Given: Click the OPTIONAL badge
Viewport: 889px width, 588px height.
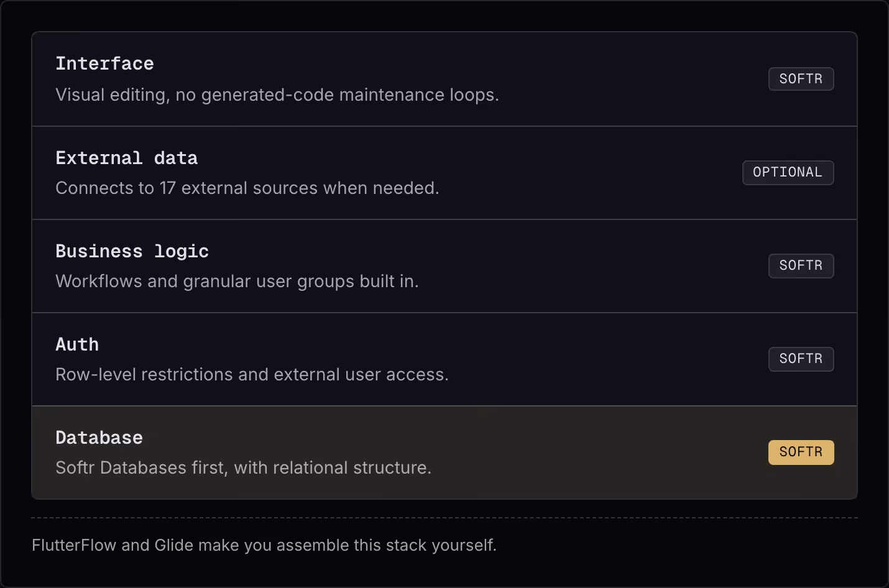Looking at the screenshot, I should [788, 172].
